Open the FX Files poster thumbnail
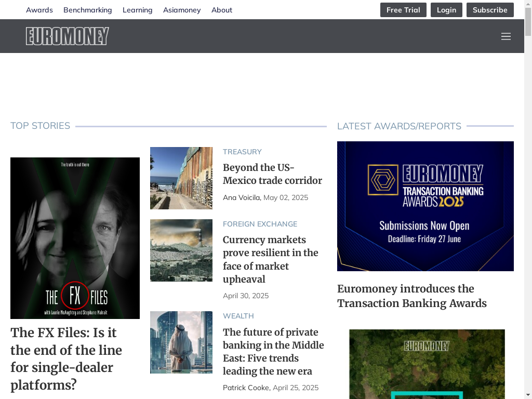Screen dimensions: 532x399 [75, 238]
